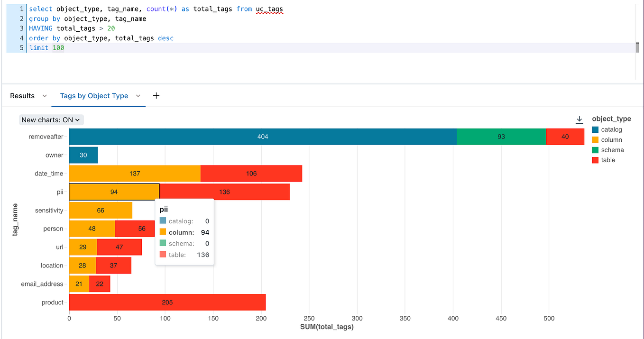
Task: Click the SUM(total_tags) axis label
Action: point(328,327)
